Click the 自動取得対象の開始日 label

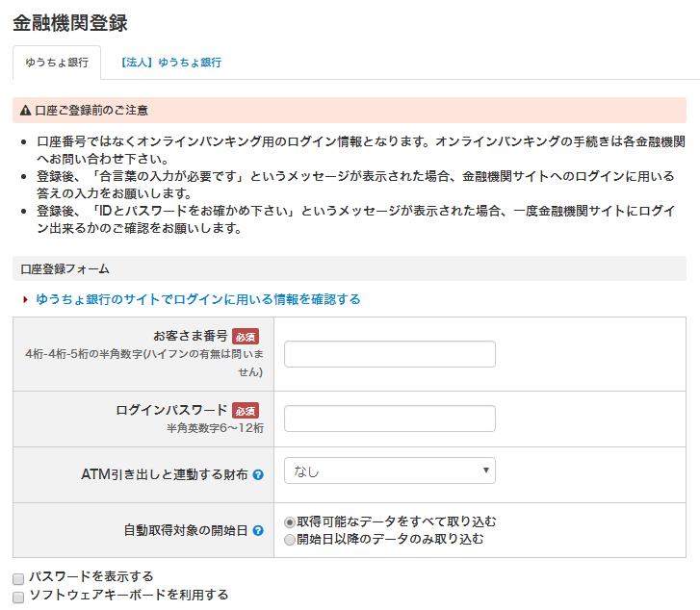(186, 530)
